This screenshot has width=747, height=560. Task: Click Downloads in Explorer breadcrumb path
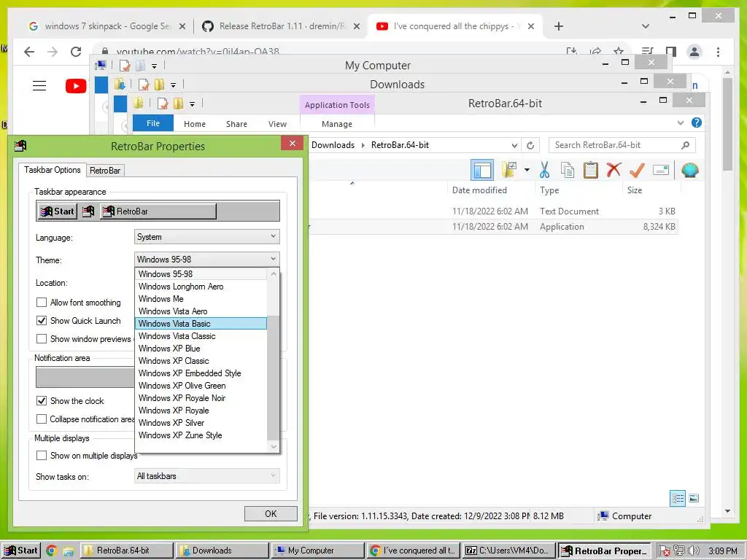[333, 145]
